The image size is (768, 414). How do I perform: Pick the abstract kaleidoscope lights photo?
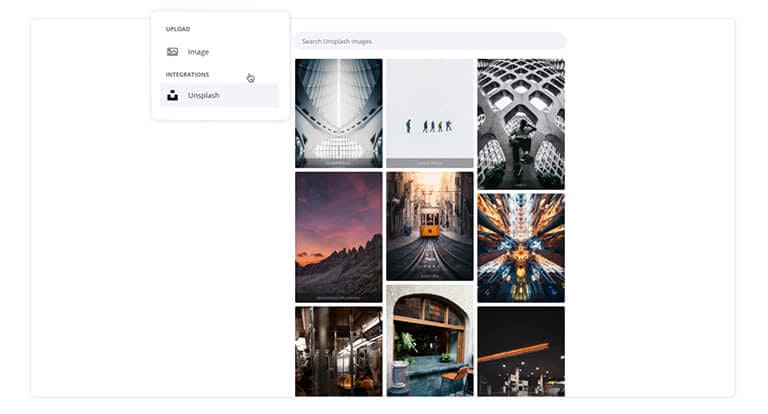(521, 247)
